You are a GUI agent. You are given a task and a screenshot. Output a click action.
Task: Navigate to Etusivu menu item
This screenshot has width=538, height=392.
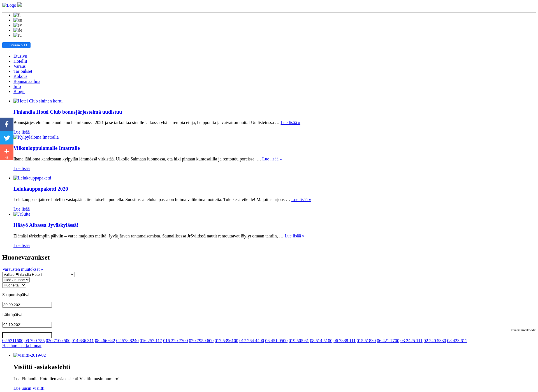[20, 56]
